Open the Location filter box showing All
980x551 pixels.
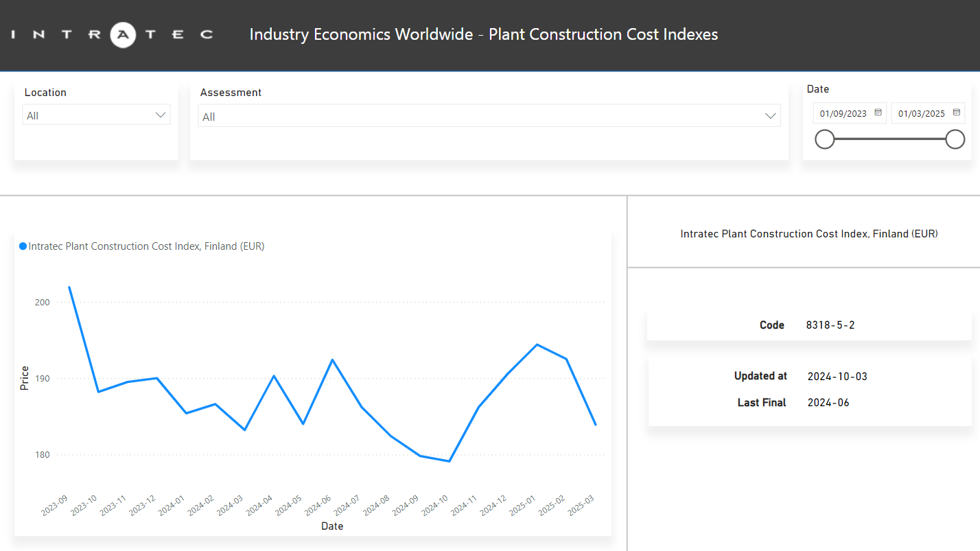pyautogui.click(x=89, y=115)
